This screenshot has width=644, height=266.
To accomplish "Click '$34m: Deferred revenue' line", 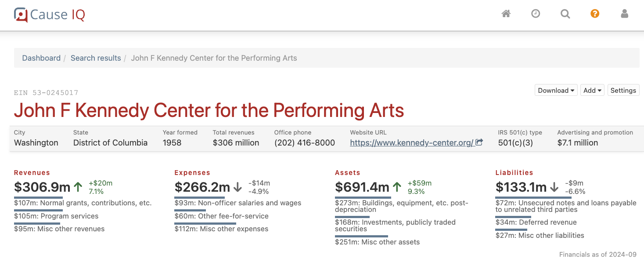I will coord(536,222).
